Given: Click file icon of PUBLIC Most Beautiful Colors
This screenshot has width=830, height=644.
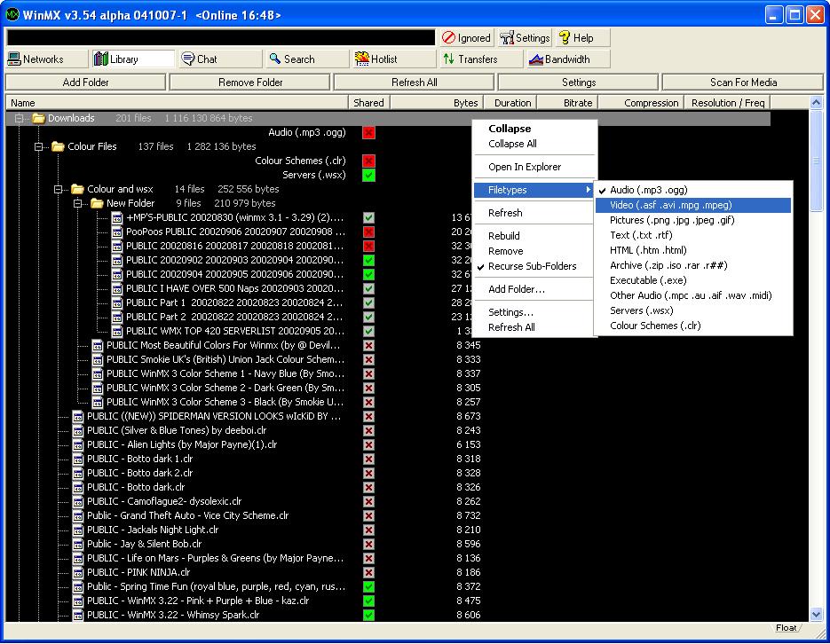Looking at the screenshot, I should 98,345.
